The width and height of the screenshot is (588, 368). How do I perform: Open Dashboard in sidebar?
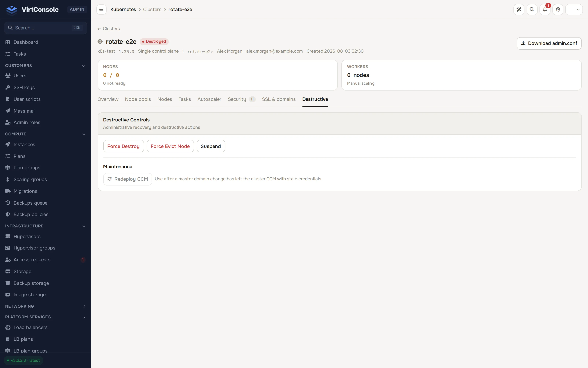pos(45,42)
